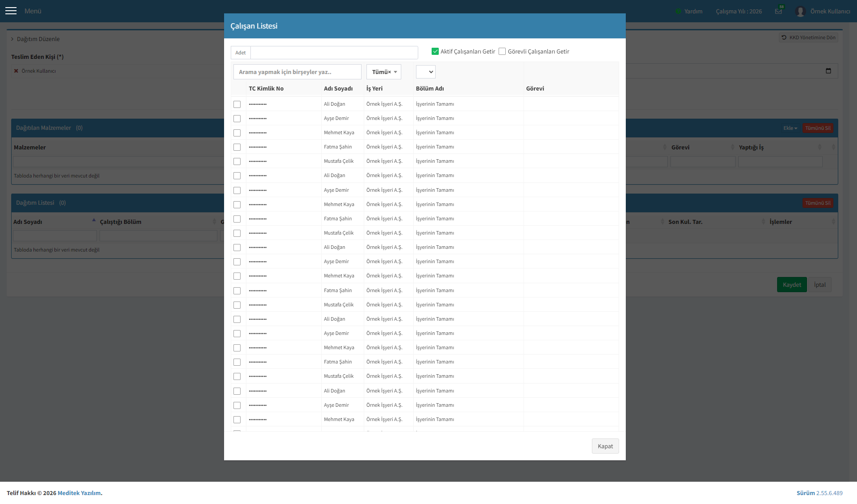Click the TC Kimlik No column header
The image size is (857, 504).
[266, 89]
